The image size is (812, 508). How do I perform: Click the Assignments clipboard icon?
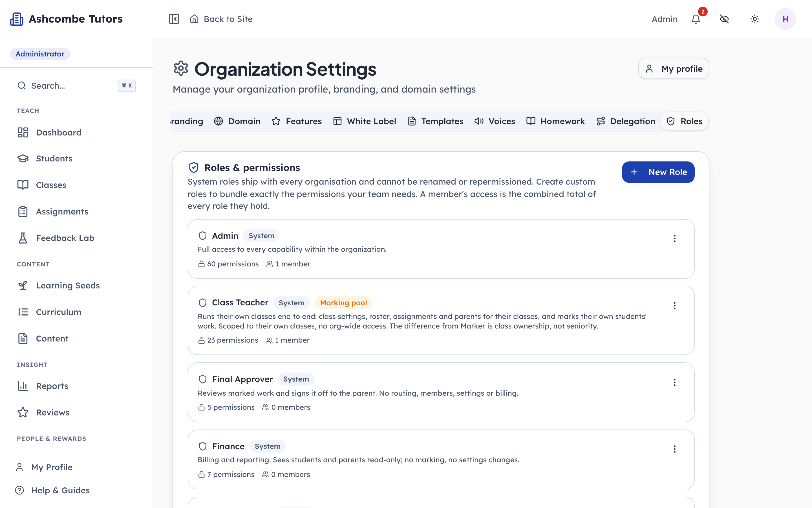click(x=23, y=212)
